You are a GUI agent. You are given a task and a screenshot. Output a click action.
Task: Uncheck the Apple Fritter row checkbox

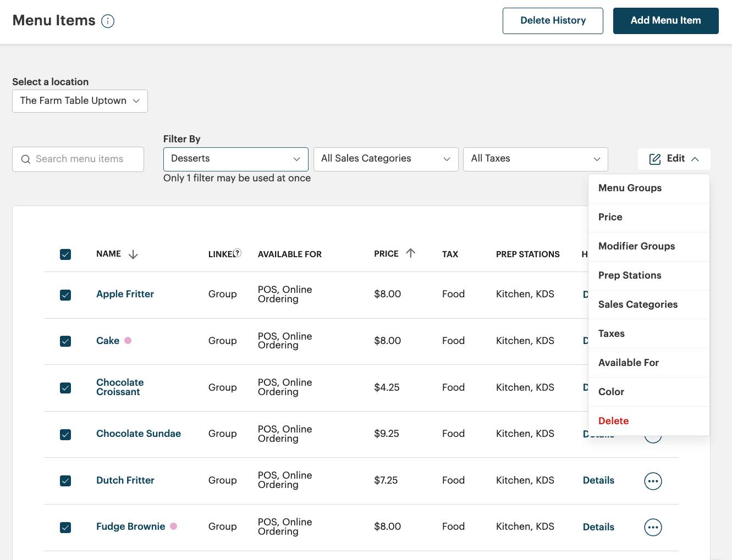tap(65, 295)
